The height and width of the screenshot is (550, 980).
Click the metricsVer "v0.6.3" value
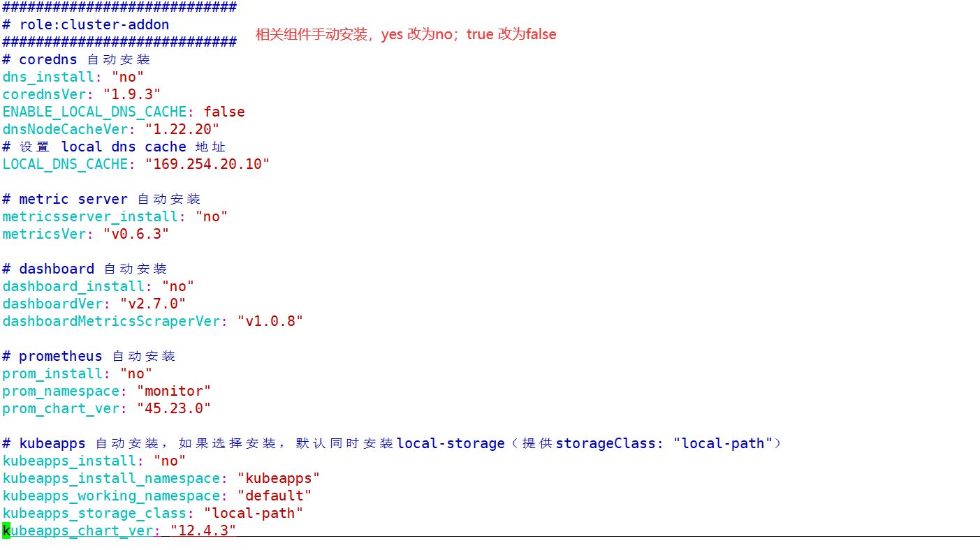pos(136,234)
